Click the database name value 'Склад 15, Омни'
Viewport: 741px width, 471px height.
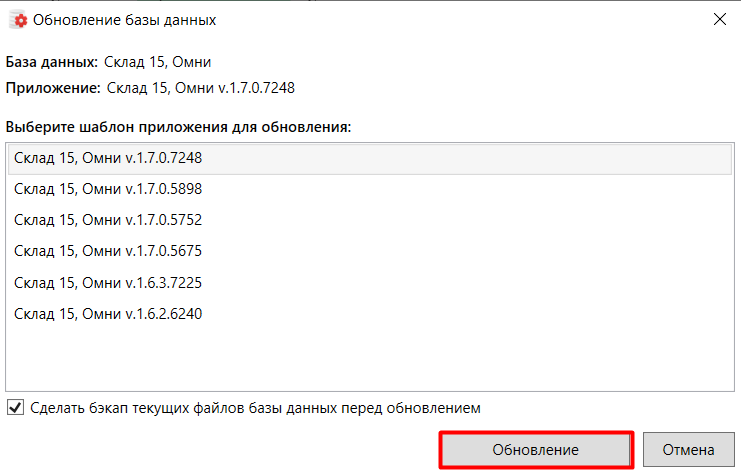pyautogui.click(x=157, y=62)
